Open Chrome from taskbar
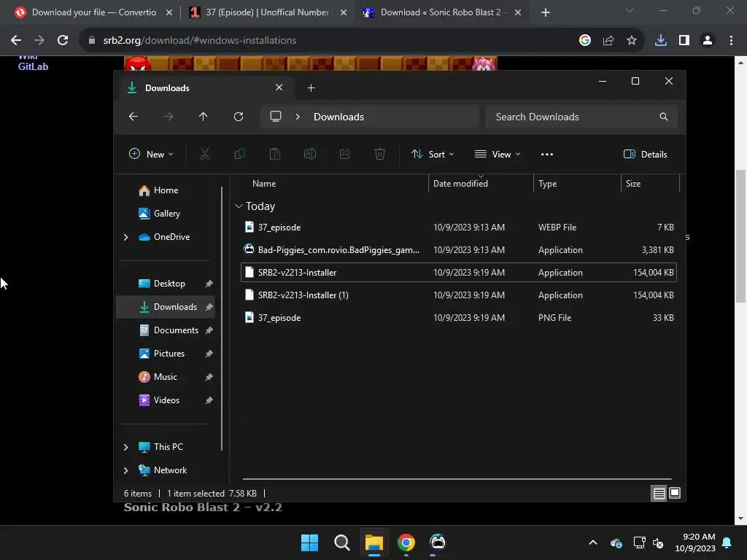This screenshot has height=560, width=747. coord(406,542)
